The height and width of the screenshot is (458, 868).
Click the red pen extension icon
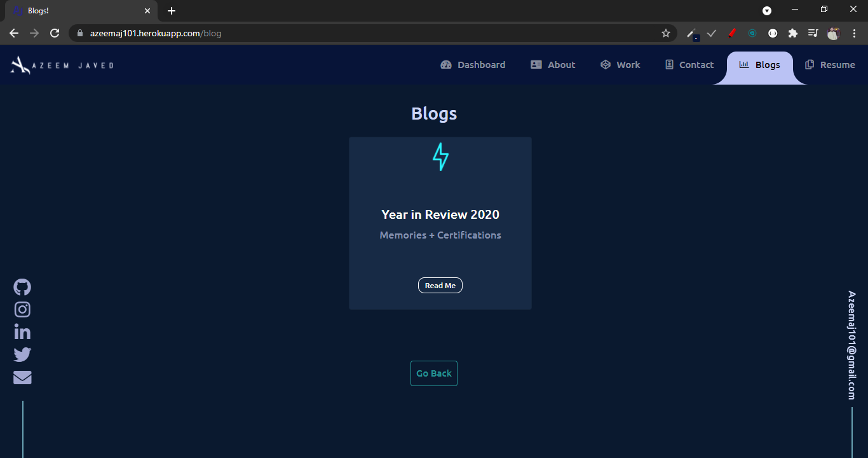[x=732, y=33]
